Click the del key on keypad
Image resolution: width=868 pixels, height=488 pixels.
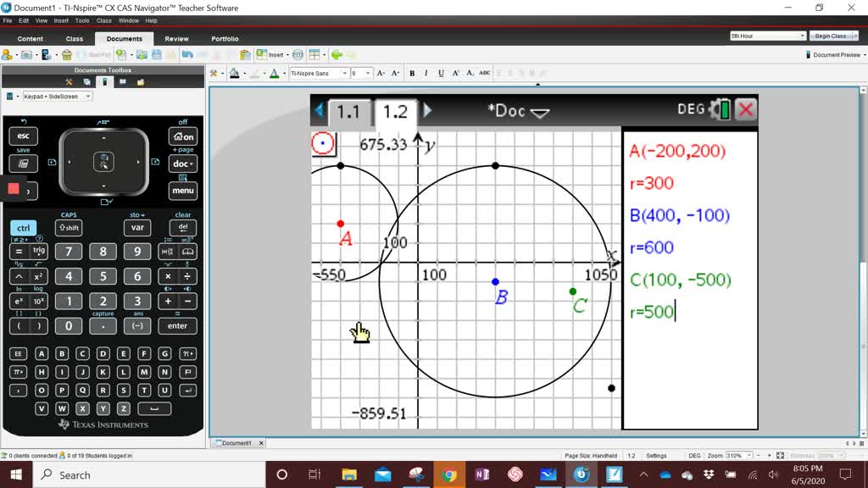(x=183, y=228)
